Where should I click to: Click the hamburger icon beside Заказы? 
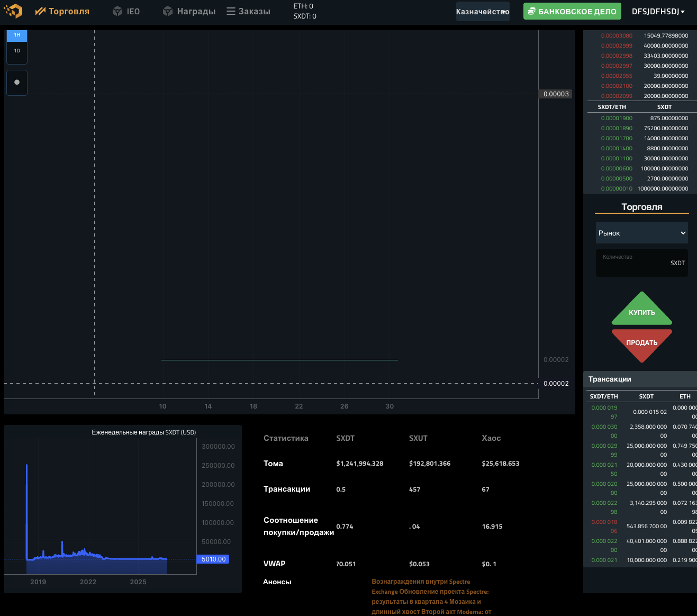click(x=231, y=11)
